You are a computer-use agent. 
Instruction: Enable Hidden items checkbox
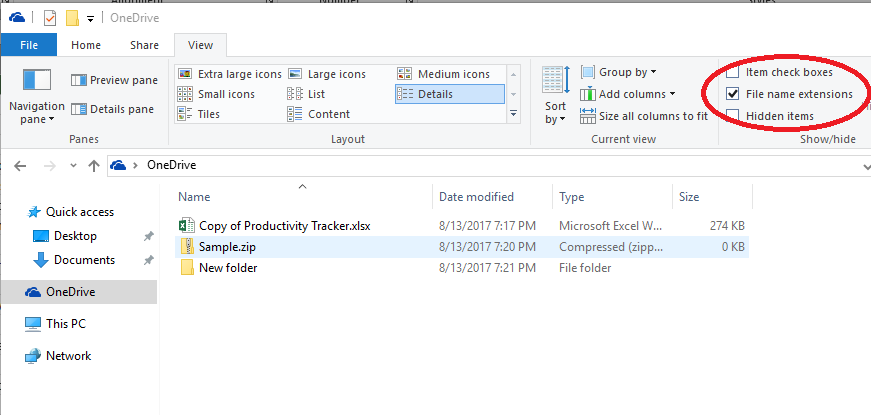tap(733, 116)
